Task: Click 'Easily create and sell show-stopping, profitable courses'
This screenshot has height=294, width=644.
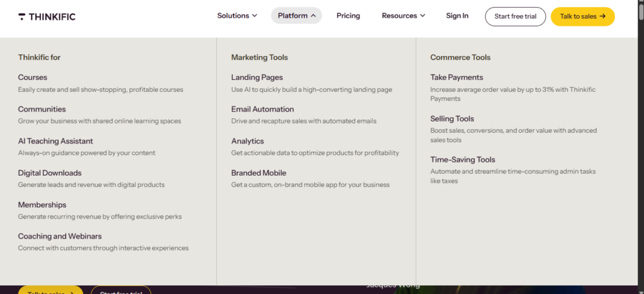Action: point(101,89)
